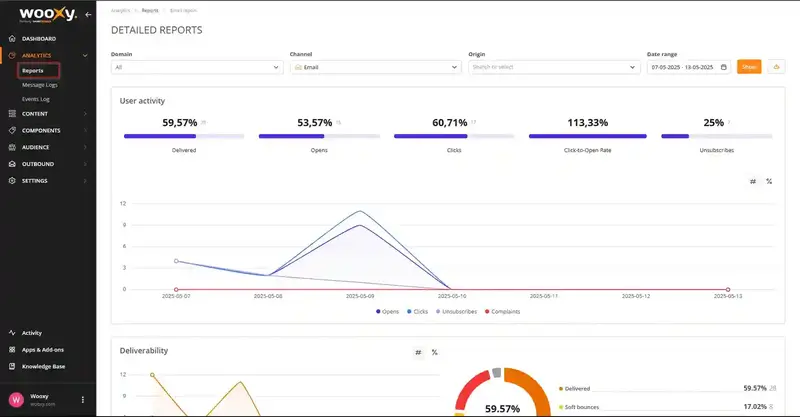
Task: Open Apps & Add-ons in the sidebar
Action: point(42,350)
